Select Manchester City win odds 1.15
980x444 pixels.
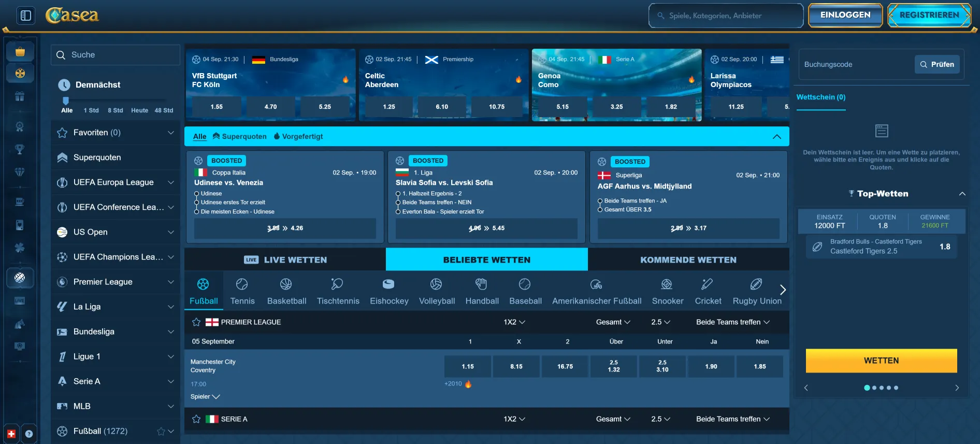(x=468, y=366)
